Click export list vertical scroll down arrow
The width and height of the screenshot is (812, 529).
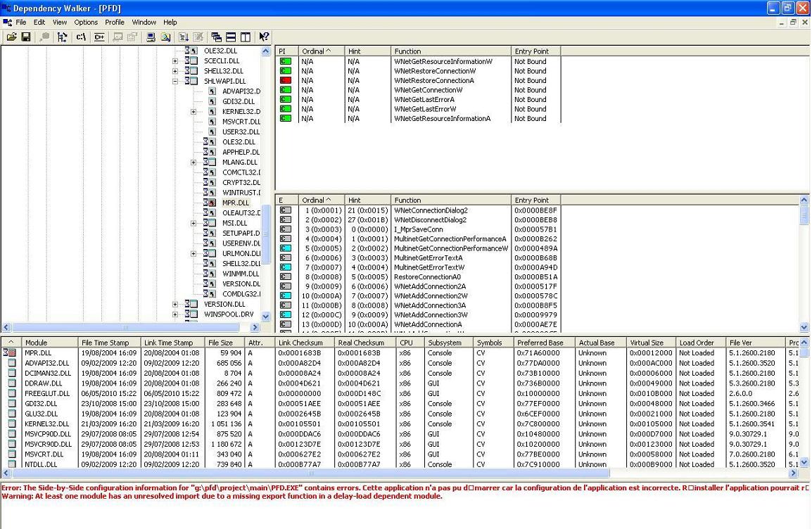(x=804, y=327)
